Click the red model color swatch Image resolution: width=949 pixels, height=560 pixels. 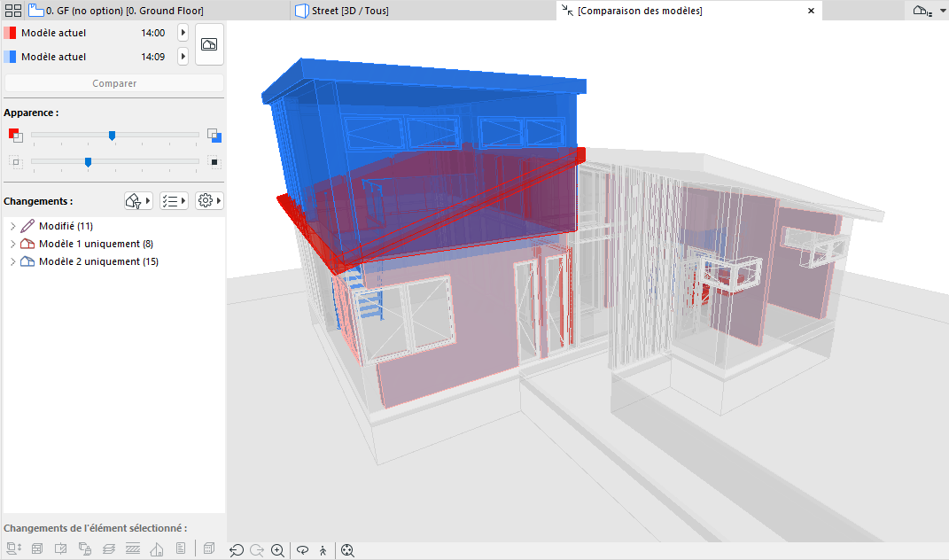click(x=10, y=33)
